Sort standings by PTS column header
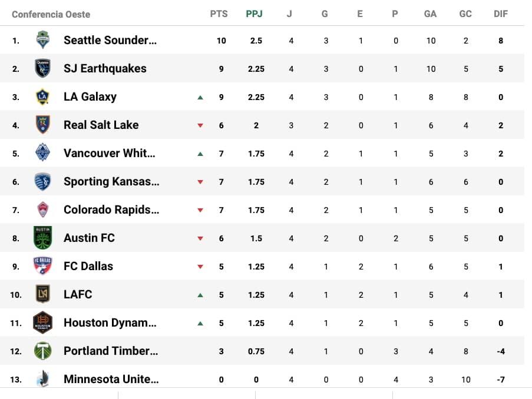Image resolution: width=532 pixels, height=399 pixels. click(x=219, y=14)
